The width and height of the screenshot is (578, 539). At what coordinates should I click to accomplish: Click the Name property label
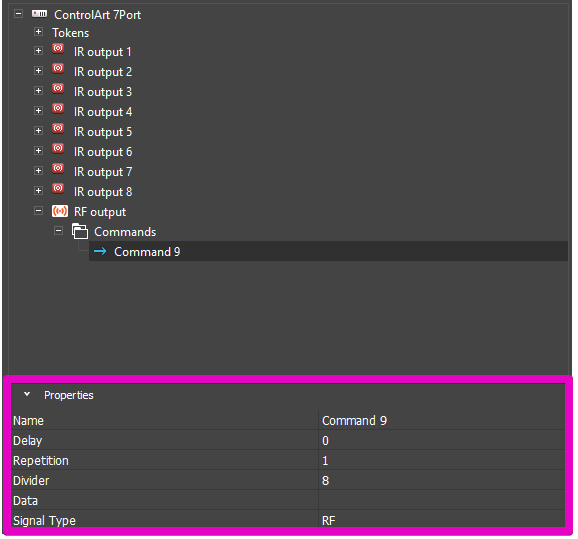pyautogui.click(x=28, y=421)
